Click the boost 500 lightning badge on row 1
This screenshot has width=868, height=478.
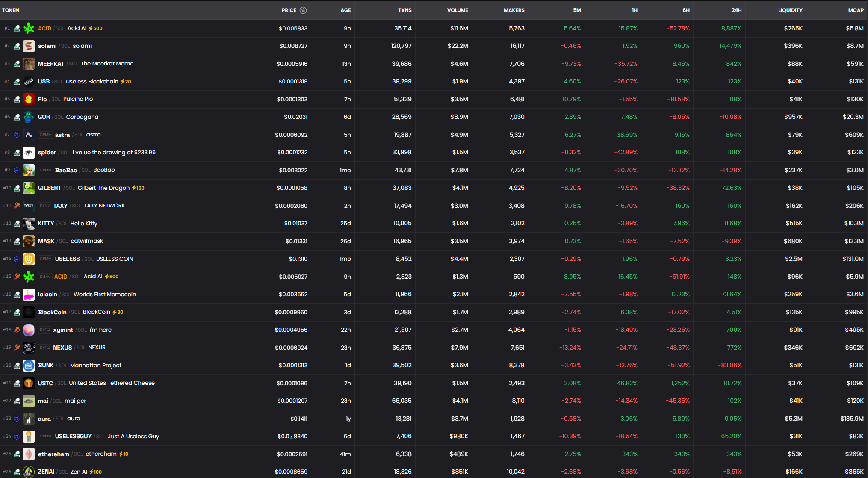click(x=95, y=28)
